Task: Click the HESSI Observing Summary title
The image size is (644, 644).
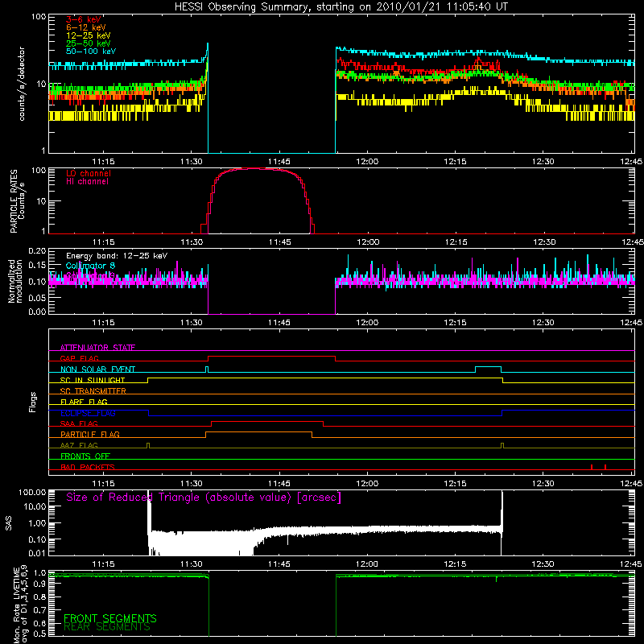Action: pos(341,7)
